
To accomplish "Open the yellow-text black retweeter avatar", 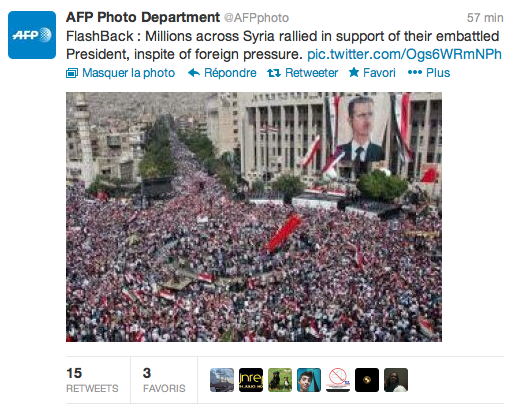I will point(251,380).
